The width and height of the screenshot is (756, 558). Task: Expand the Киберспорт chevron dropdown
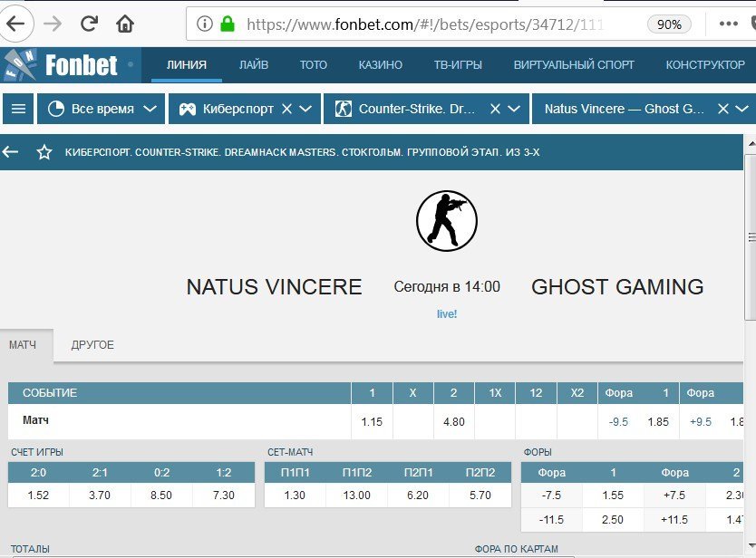(305, 109)
